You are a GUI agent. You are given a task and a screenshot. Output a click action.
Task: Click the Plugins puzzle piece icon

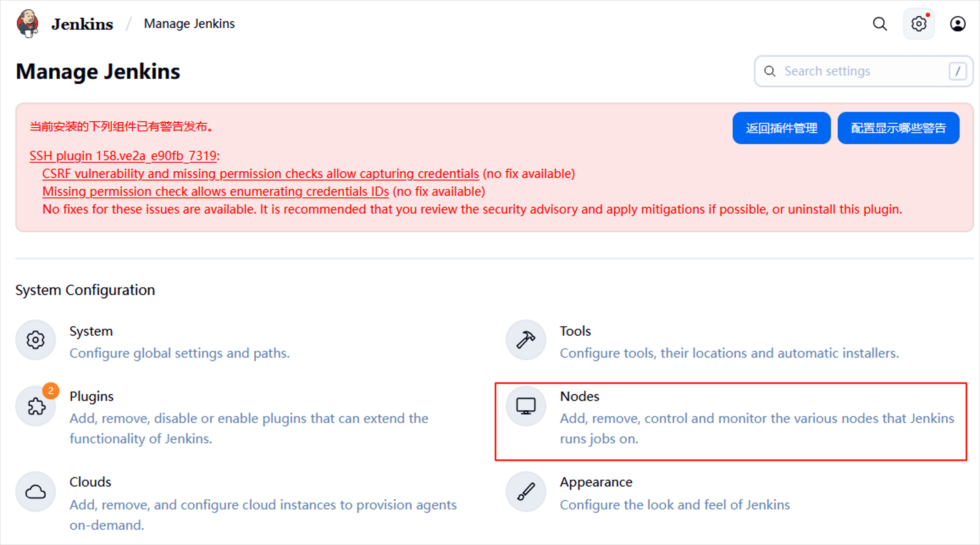click(x=36, y=406)
